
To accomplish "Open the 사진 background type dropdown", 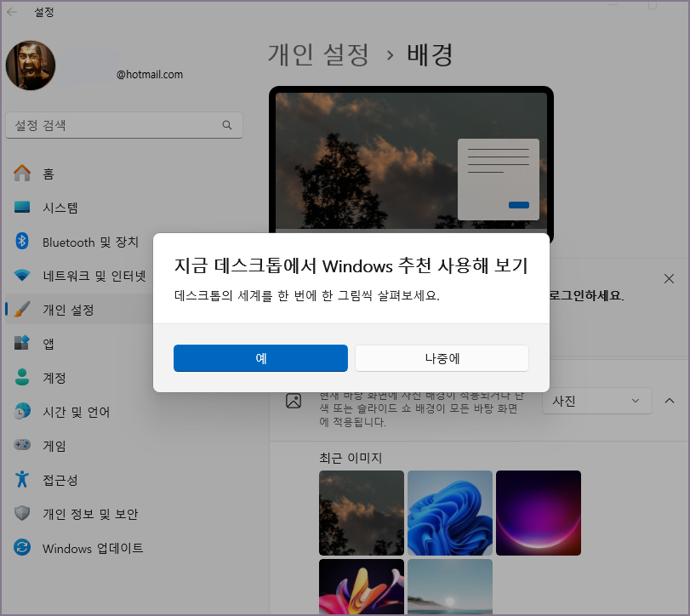I will click(596, 401).
